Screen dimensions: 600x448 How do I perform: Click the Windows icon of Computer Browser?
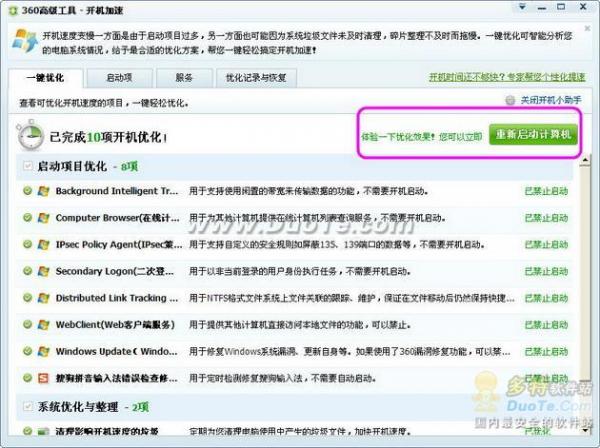pos(43,218)
